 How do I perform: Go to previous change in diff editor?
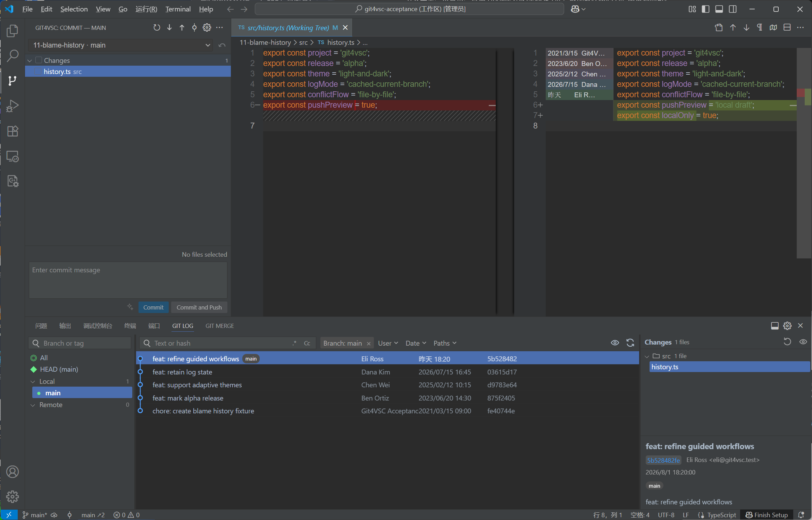coord(733,27)
